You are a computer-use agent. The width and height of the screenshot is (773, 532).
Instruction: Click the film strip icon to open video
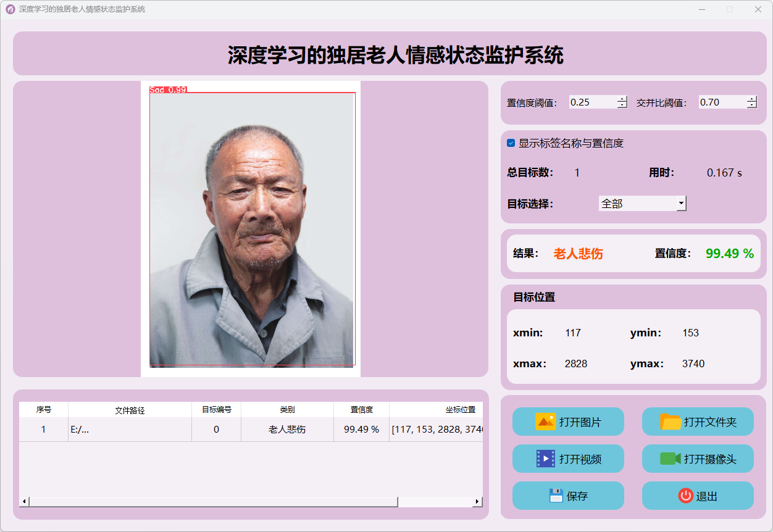546,459
